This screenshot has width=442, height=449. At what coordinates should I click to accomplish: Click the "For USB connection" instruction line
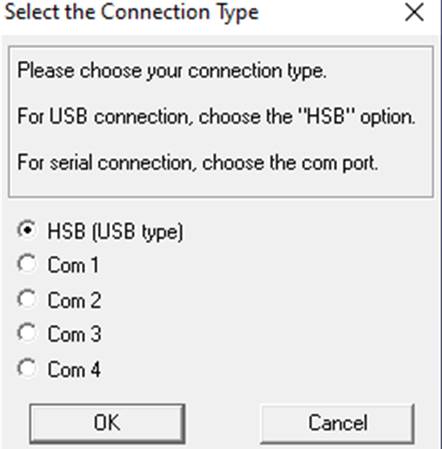pos(217,117)
